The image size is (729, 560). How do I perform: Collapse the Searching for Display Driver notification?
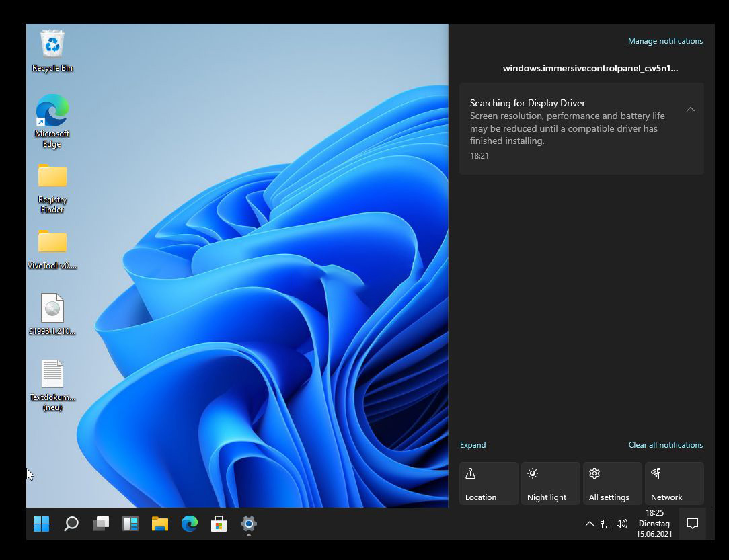click(691, 108)
